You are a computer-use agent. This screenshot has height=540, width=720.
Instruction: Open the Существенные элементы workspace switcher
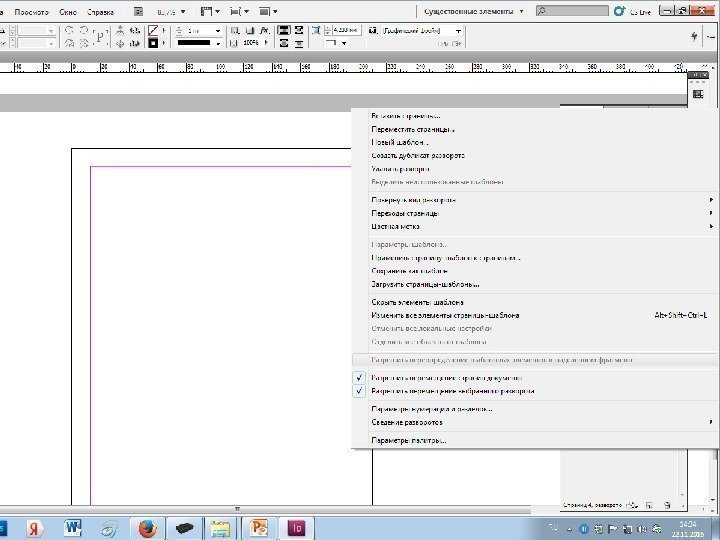pyautogui.click(x=473, y=11)
